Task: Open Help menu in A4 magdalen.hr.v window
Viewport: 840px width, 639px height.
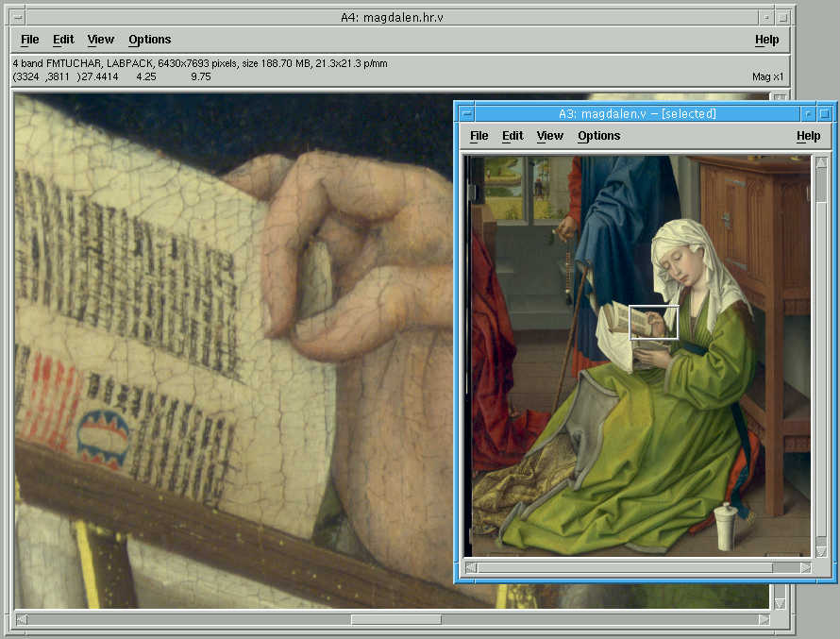Action: [766, 40]
